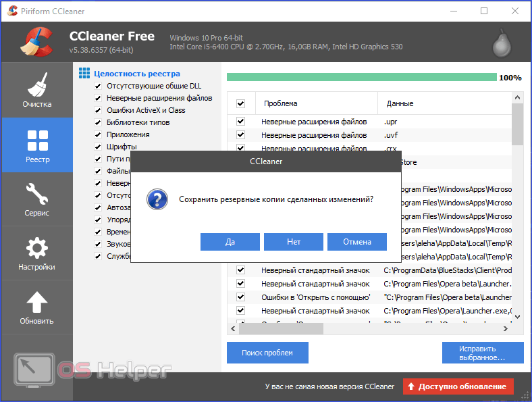Click Нет to skip backup

coord(294,242)
